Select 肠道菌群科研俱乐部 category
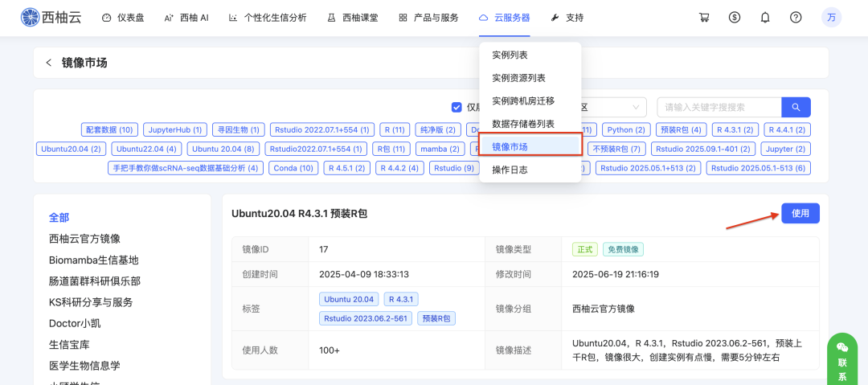 [95, 281]
